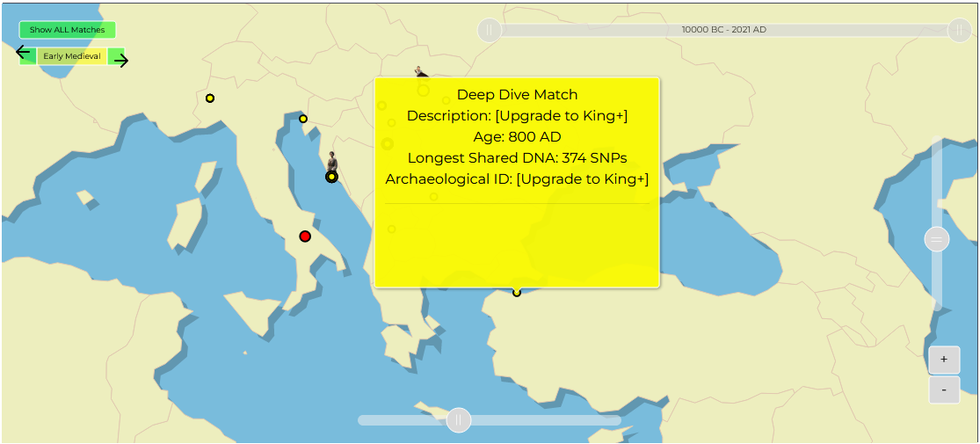Zoom out with the minus button

[x=944, y=389]
